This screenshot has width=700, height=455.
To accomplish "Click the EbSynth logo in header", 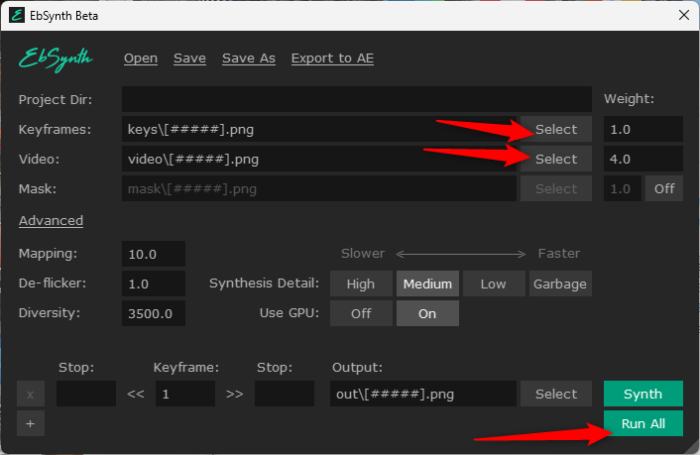I will coord(56,58).
